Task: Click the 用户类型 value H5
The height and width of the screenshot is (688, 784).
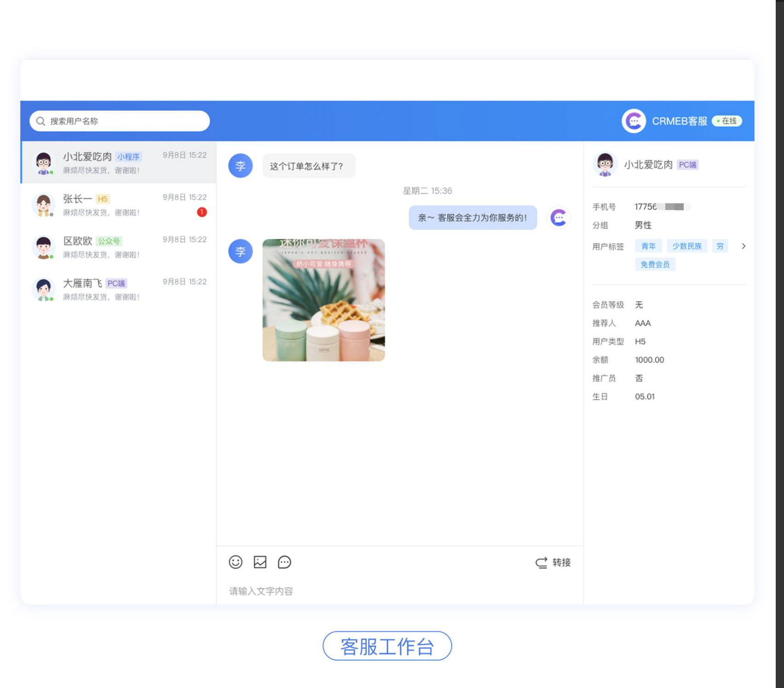Action: pos(640,341)
